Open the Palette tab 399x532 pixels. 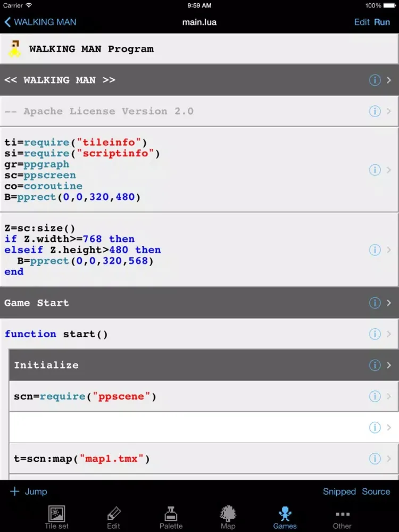point(171,518)
